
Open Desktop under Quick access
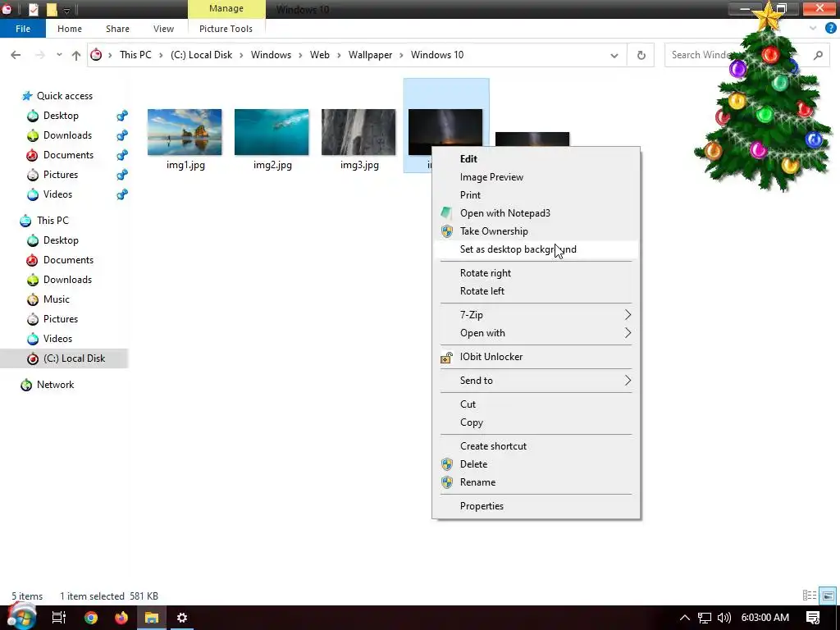click(61, 116)
